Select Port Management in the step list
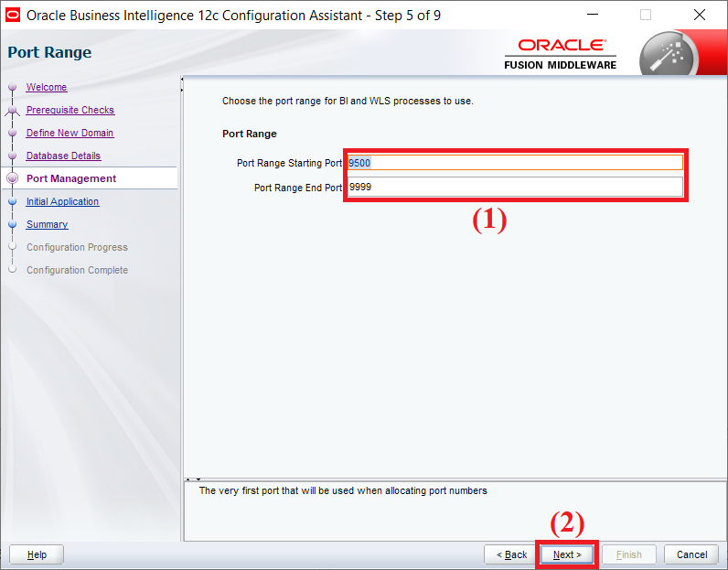This screenshot has height=570, width=728. [x=71, y=178]
